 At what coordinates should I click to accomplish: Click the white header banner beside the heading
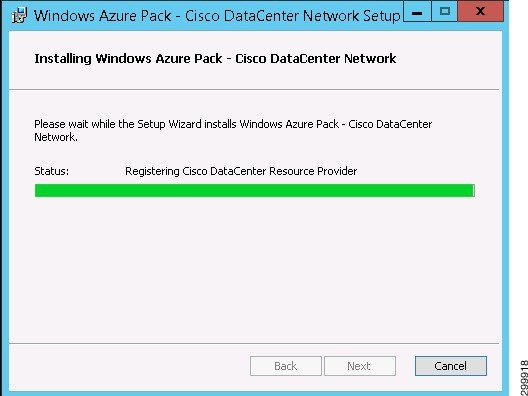(x=448, y=60)
